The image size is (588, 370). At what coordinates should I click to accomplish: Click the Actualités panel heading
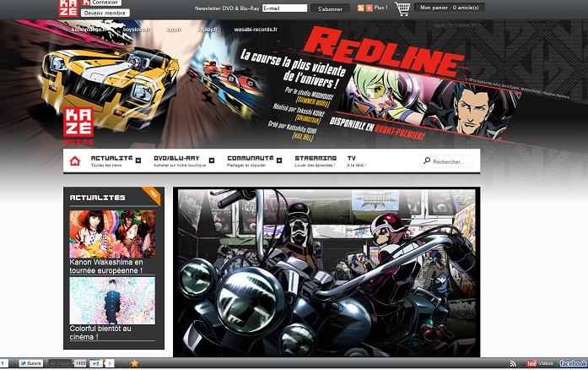coord(98,198)
